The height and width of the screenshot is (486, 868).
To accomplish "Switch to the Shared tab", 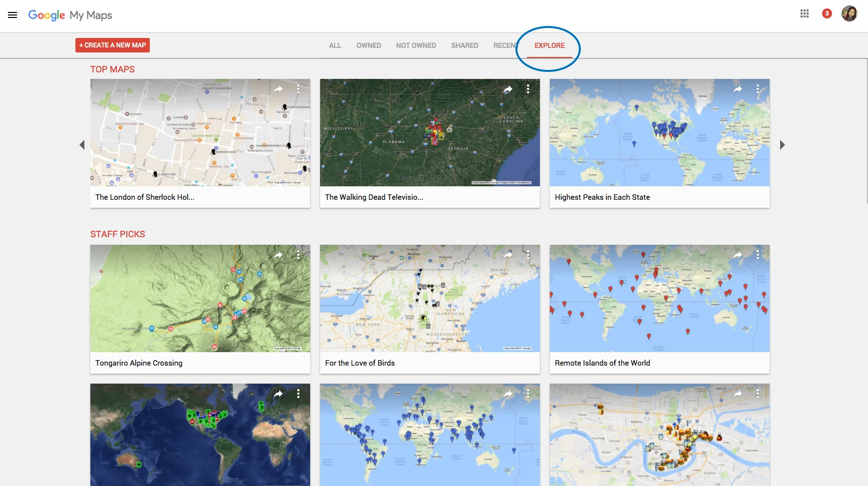I will (464, 45).
